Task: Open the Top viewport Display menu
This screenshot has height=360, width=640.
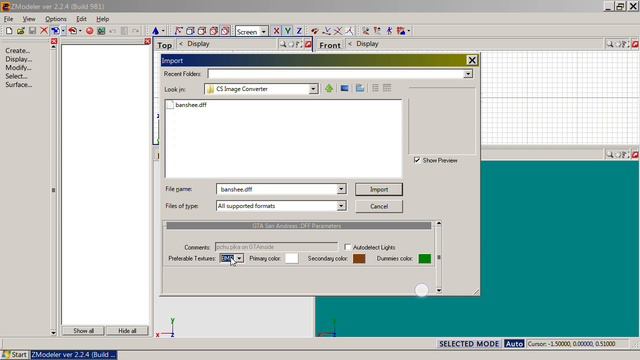Action: [198, 44]
